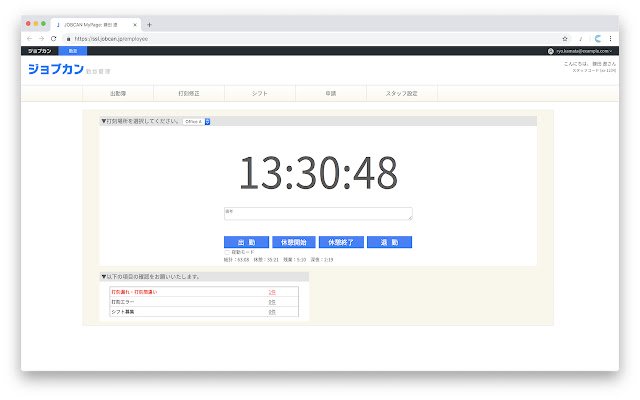Click the slash-shaped extension icon next to the star
This screenshot has width=640, height=400.
(580, 39)
